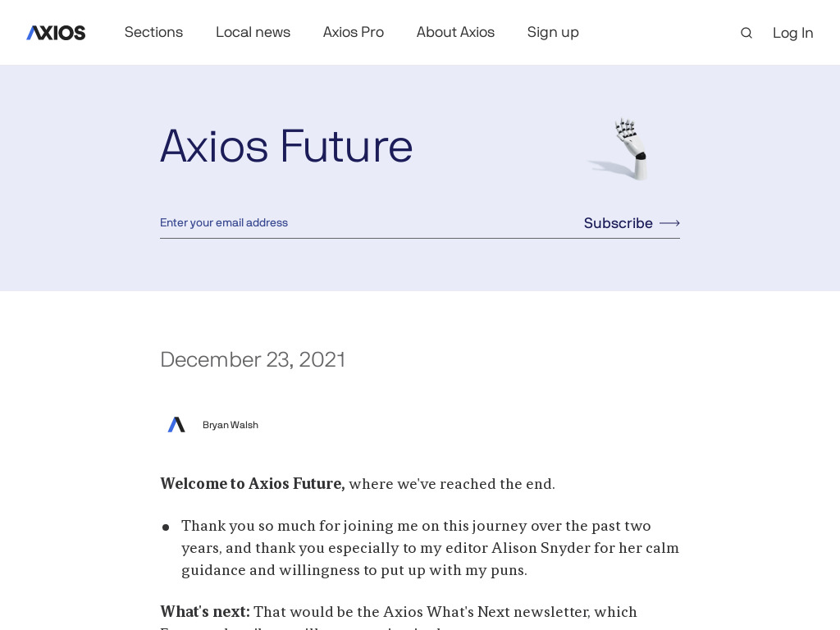Expand the Sections navigation menu
This screenshot has width=840, height=630.
click(x=153, y=33)
